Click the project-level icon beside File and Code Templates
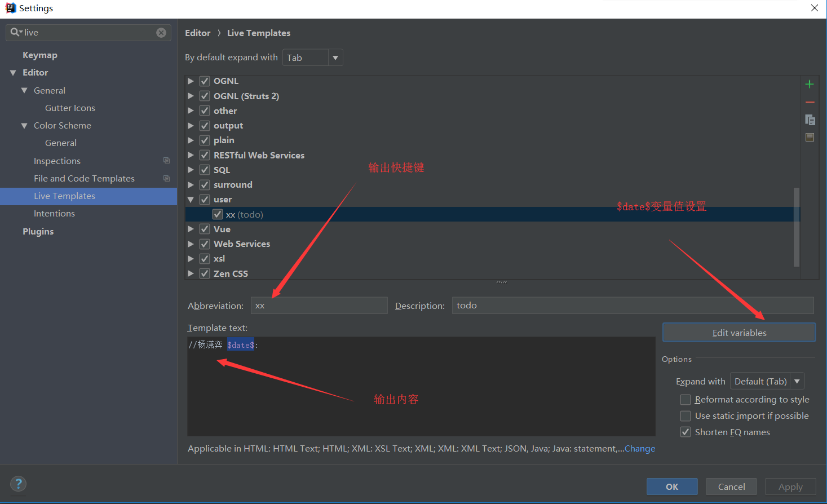 tap(166, 178)
